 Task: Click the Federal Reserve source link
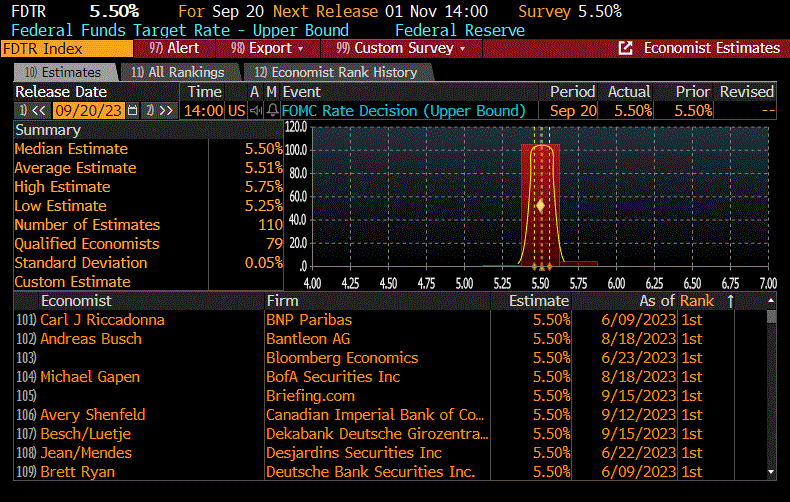tap(459, 30)
